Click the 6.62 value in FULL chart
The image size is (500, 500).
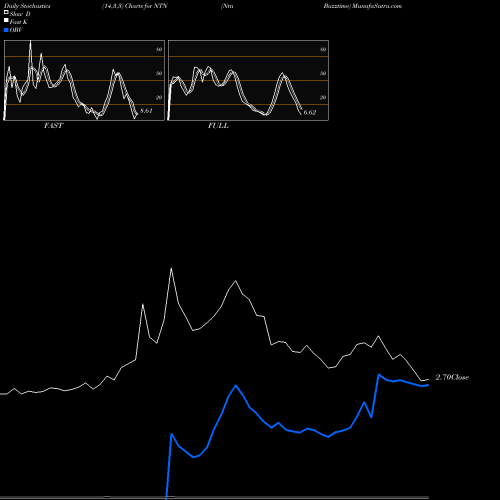click(x=310, y=112)
